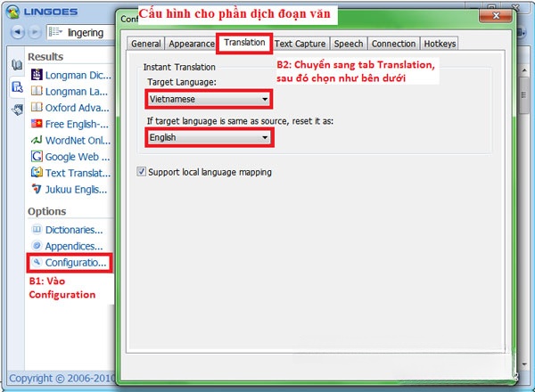
Task: Switch to the Connection tab
Action: tap(393, 44)
